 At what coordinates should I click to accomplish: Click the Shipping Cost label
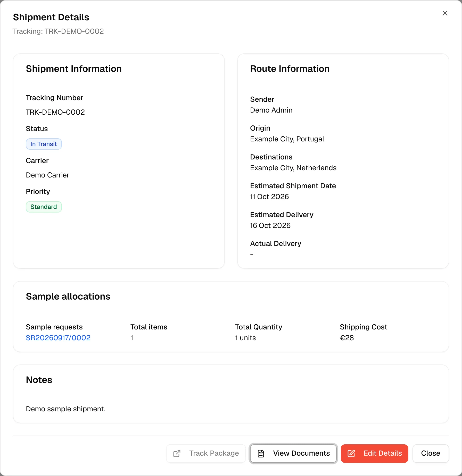click(x=364, y=327)
